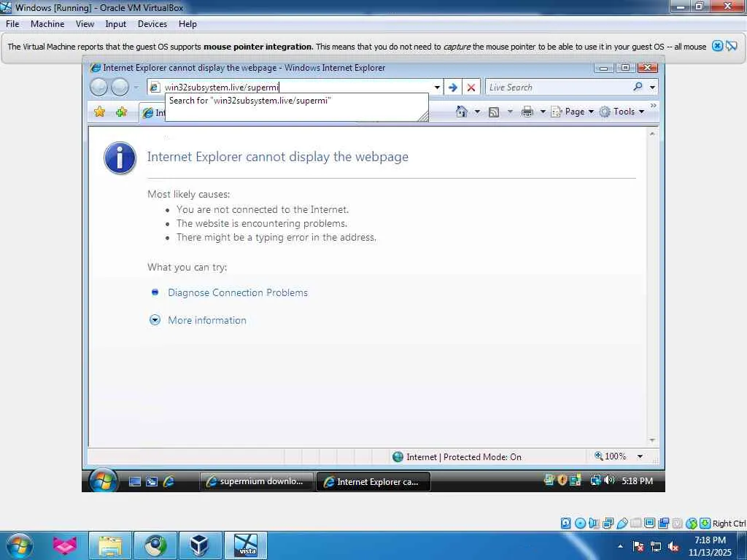Viewport: 747px width, 560px height.
Task: Click the host taskbar vista VM icon
Action: 246,546
